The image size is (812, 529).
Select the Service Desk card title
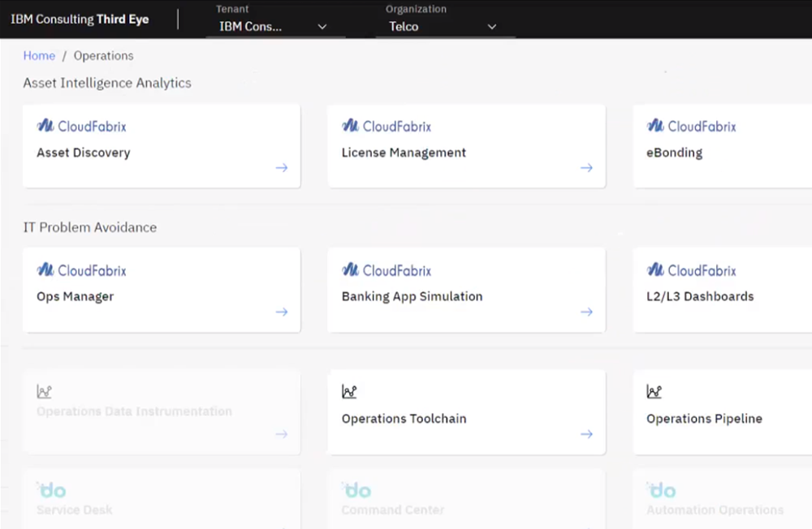[75, 510]
